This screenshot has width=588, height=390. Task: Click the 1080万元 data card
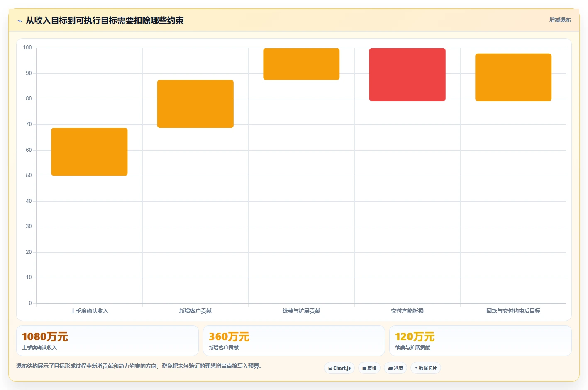tap(107, 341)
